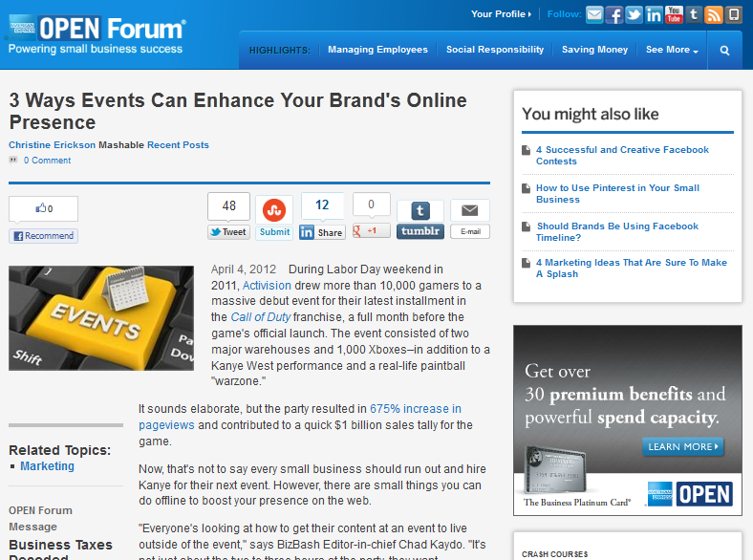
Task: Click the Business Platinum Card image
Action: coord(554,471)
